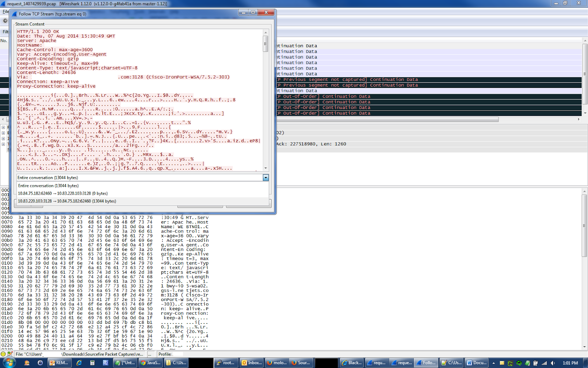
Task: Switch to 'root...' PuTTY taskbar window
Action: click(x=226, y=362)
